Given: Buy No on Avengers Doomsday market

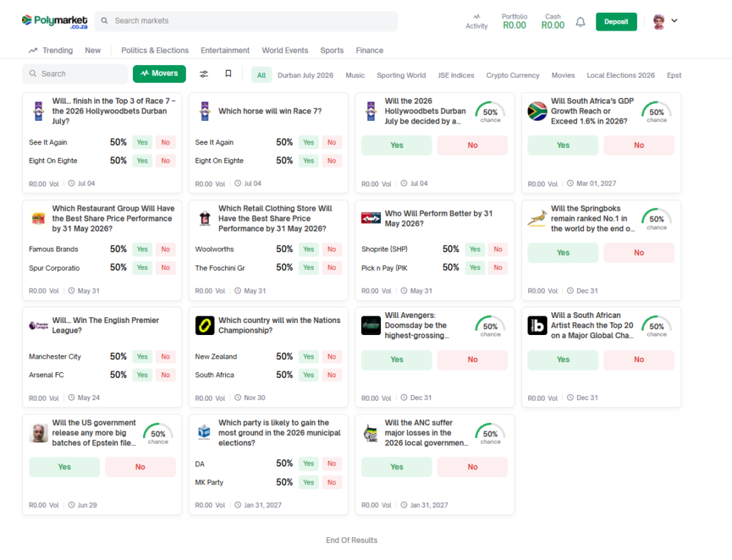Looking at the screenshot, I should pos(473,360).
